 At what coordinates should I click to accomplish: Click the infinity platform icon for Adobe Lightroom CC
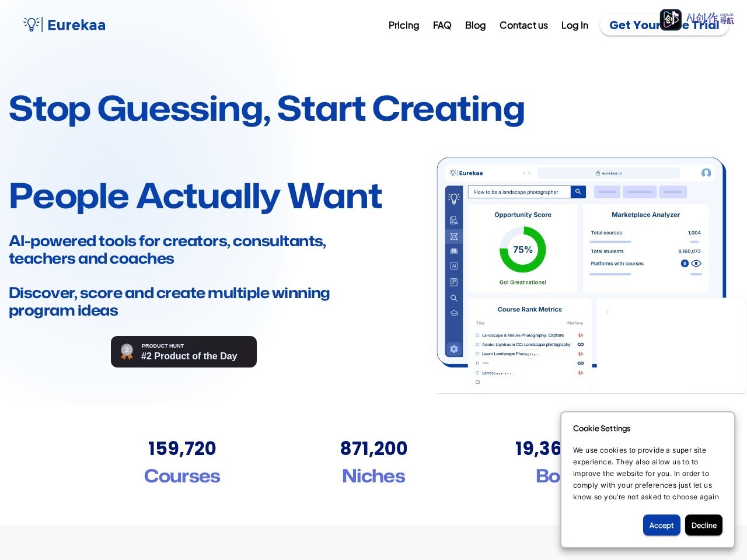click(581, 345)
